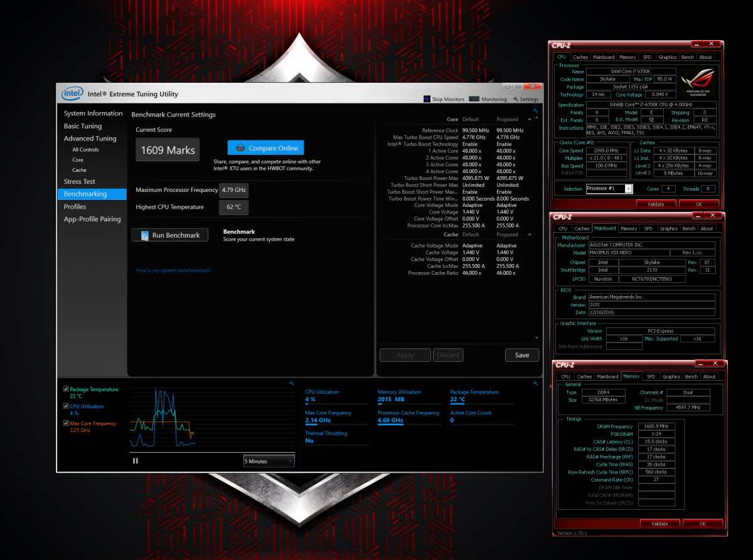The height and width of the screenshot is (560, 753).
Task: Click Validate in the bottom CPU-Z window
Action: coord(660,523)
